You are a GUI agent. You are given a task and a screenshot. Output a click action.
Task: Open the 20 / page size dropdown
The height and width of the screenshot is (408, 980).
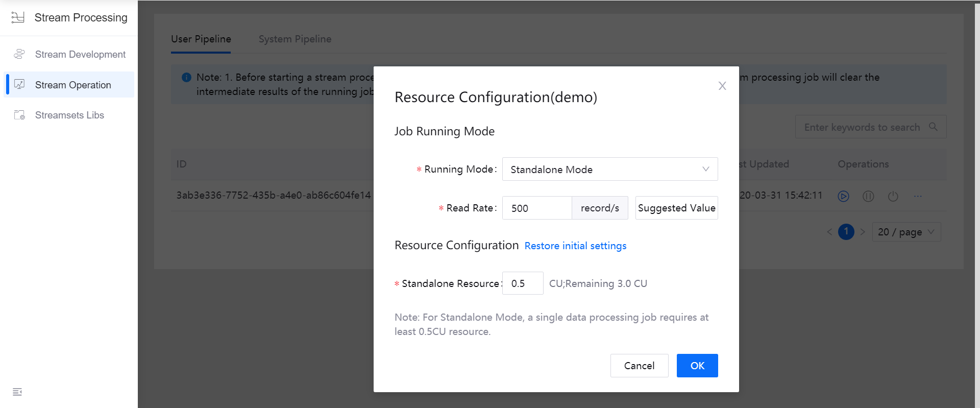[906, 232]
